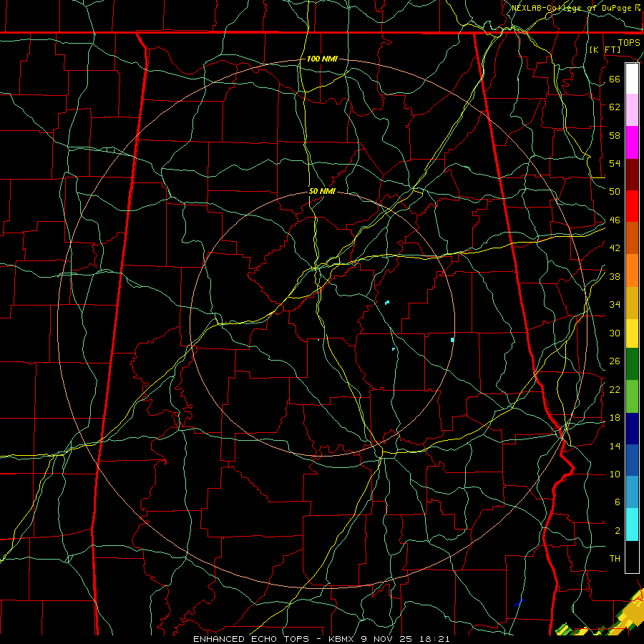644x644 pixels.
Task: Click the legend value '62'
Action: click(615, 107)
